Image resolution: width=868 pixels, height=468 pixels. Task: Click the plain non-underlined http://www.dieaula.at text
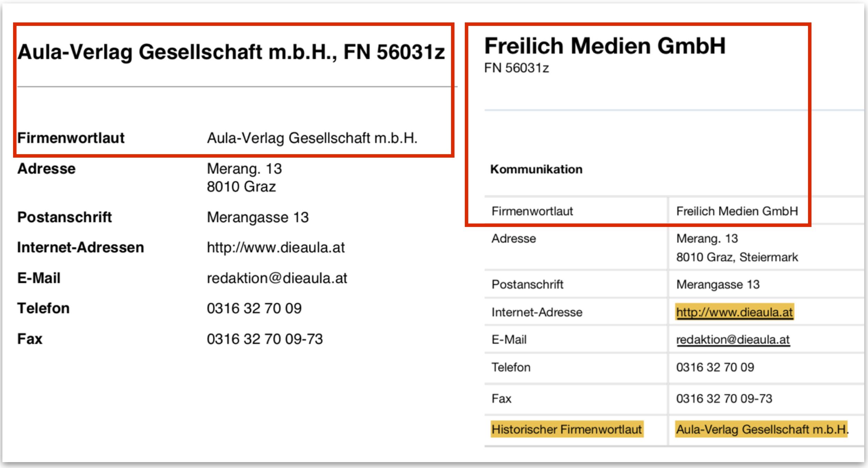[276, 247]
